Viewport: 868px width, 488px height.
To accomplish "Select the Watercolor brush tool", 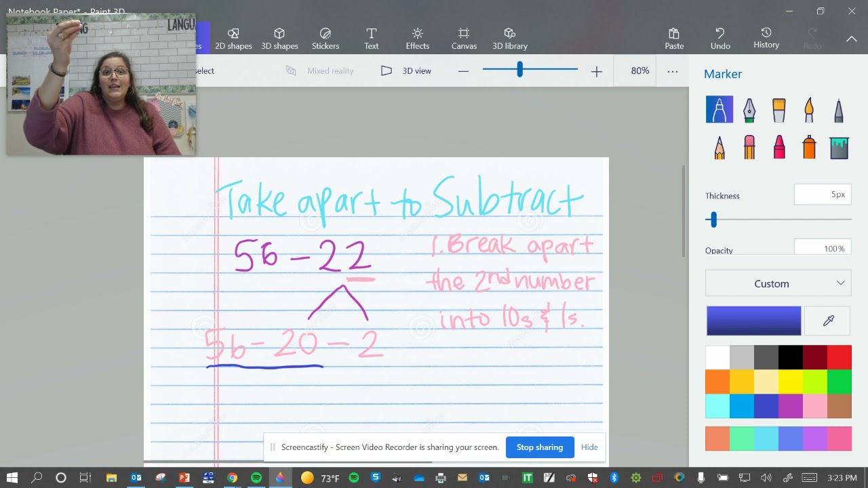I will click(x=808, y=109).
